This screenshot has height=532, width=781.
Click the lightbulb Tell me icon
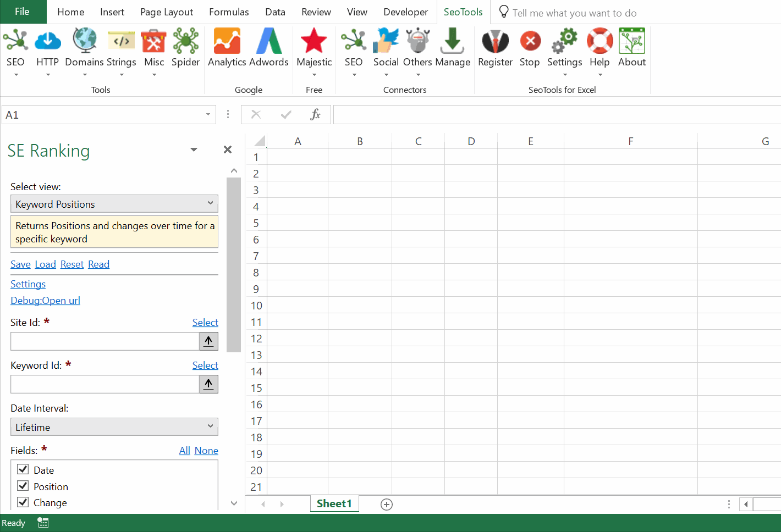pyautogui.click(x=503, y=12)
